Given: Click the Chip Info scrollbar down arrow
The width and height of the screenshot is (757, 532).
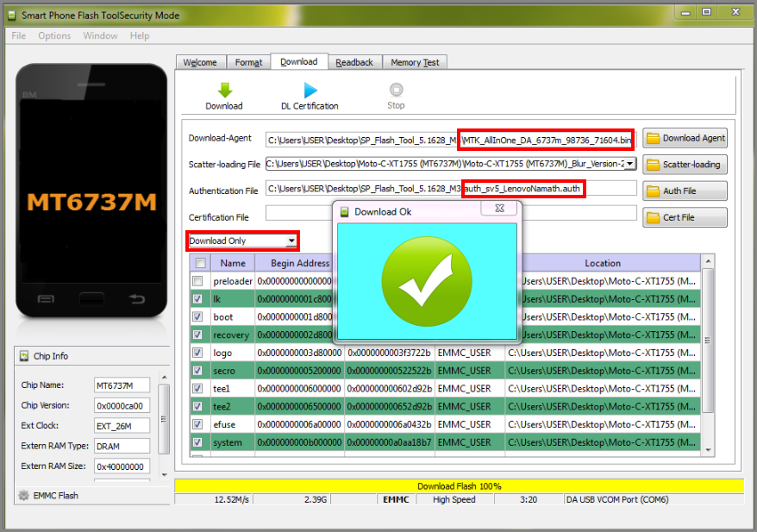Looking at the screenshot, I should point(164,475).
